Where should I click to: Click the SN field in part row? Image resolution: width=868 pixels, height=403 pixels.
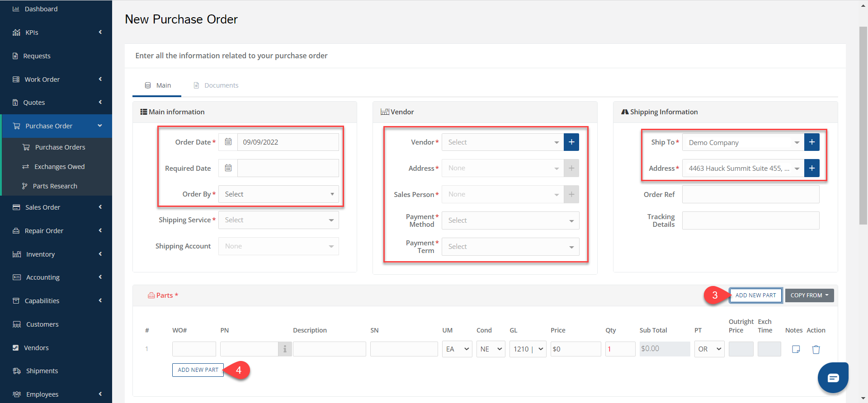point(404,349)
